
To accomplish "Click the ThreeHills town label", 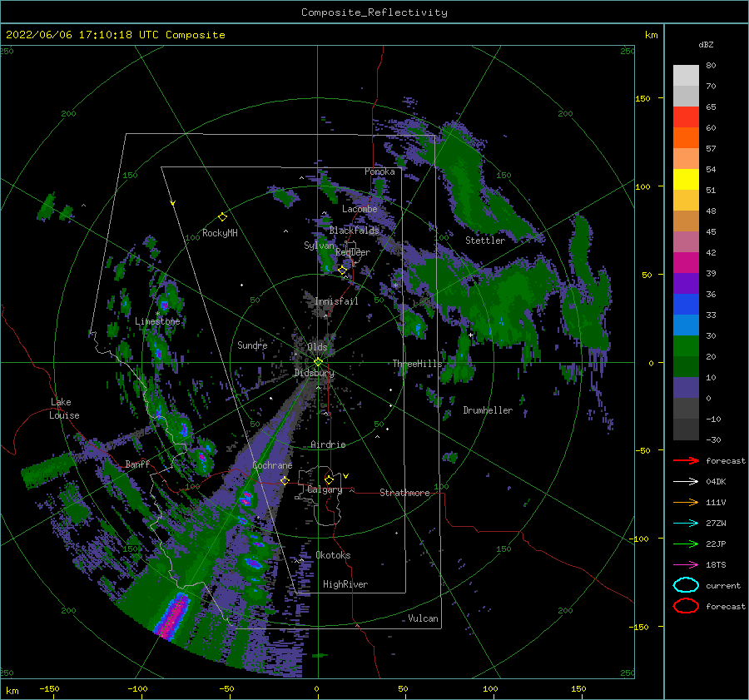I will coord(417,364).
